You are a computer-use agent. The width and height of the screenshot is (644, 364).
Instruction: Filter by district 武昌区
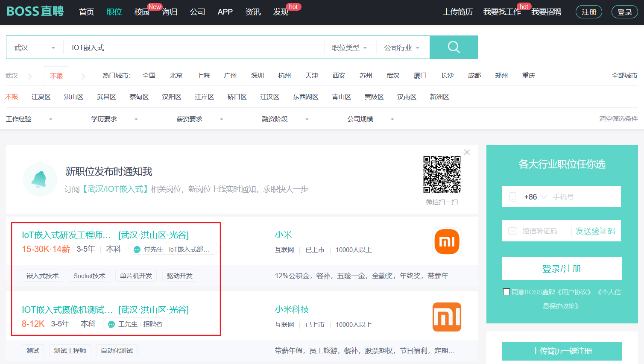pyautogui.click(x=106, y=97)
